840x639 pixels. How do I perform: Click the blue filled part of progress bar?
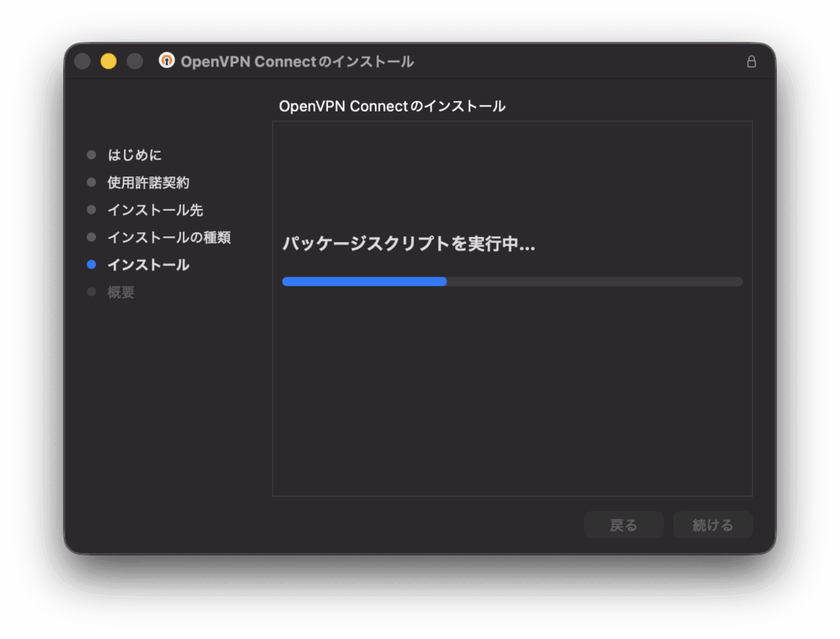364,281
